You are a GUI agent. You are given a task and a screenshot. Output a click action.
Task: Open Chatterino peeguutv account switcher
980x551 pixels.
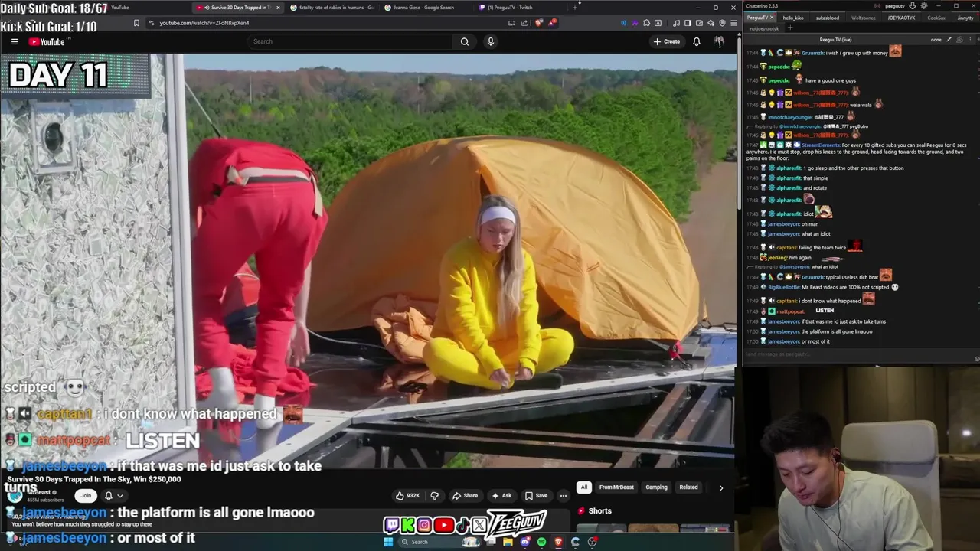click(x=895, y=5)
